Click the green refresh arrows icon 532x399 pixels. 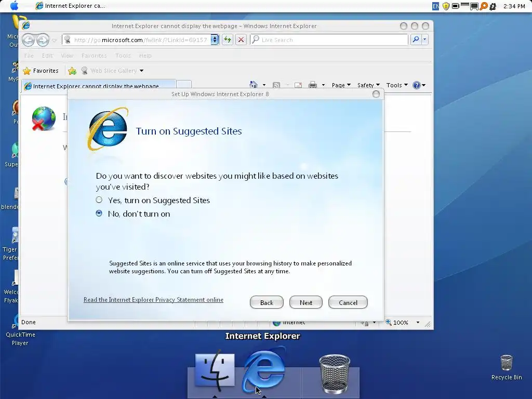(x=228, y=39)
